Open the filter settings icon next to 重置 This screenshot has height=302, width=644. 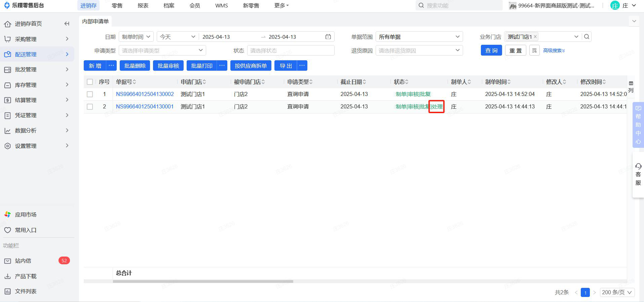click(534, 51)
